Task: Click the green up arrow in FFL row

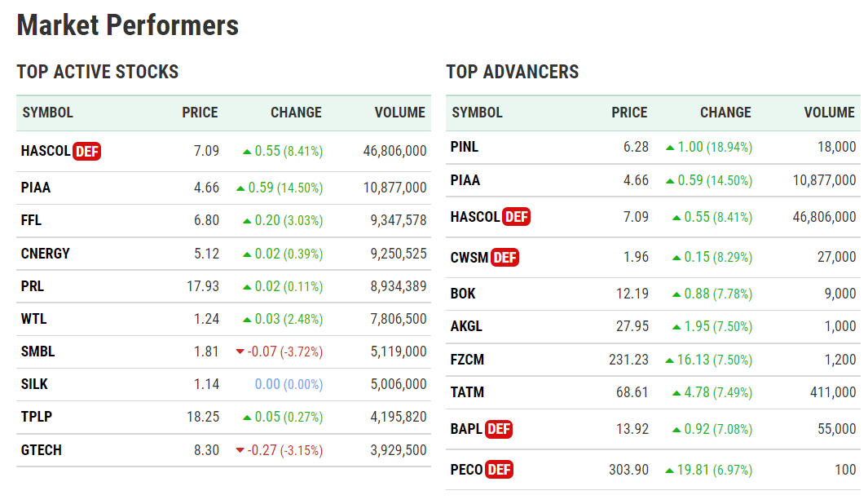Action: pos(247,221)
